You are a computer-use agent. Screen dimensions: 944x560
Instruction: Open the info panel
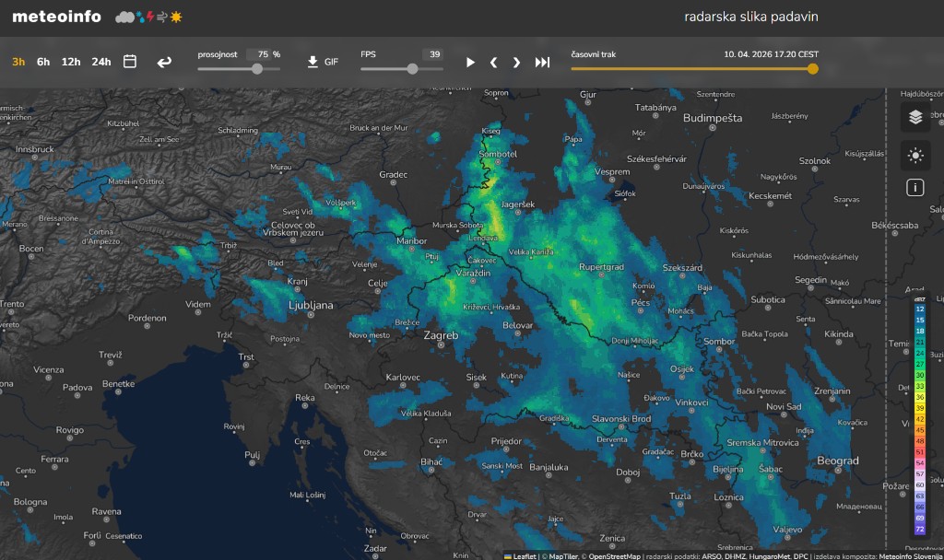click(x=915, y=186)
